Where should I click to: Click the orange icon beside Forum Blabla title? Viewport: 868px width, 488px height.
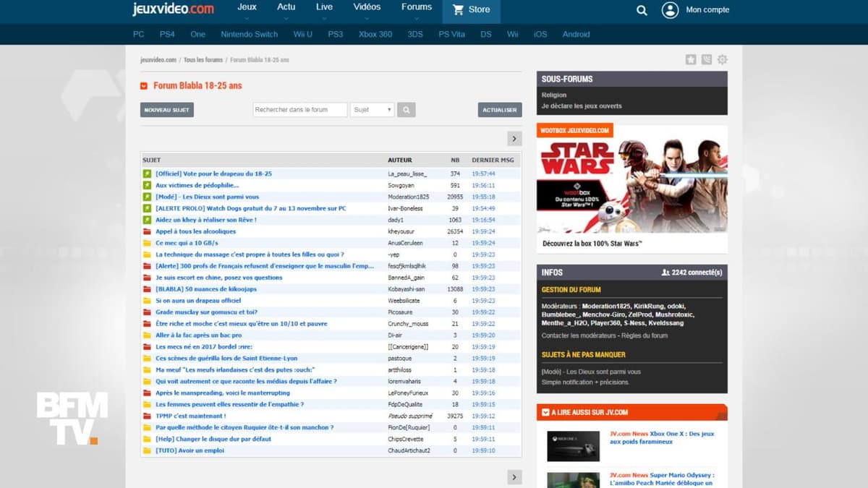pyautogui.click(x=144, y=86)
